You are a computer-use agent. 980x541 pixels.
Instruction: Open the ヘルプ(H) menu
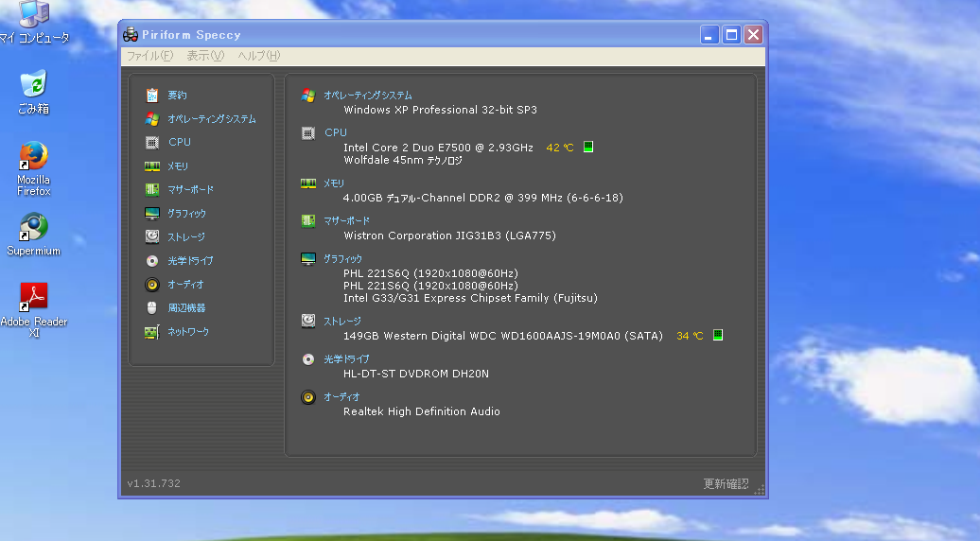click(x=259, y=56)
